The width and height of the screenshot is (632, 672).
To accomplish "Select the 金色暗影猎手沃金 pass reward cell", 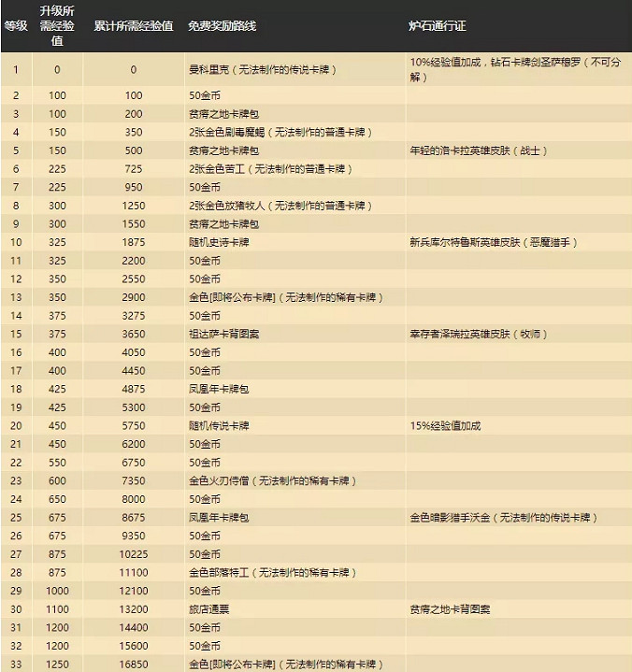I will [x=504, y=518].
